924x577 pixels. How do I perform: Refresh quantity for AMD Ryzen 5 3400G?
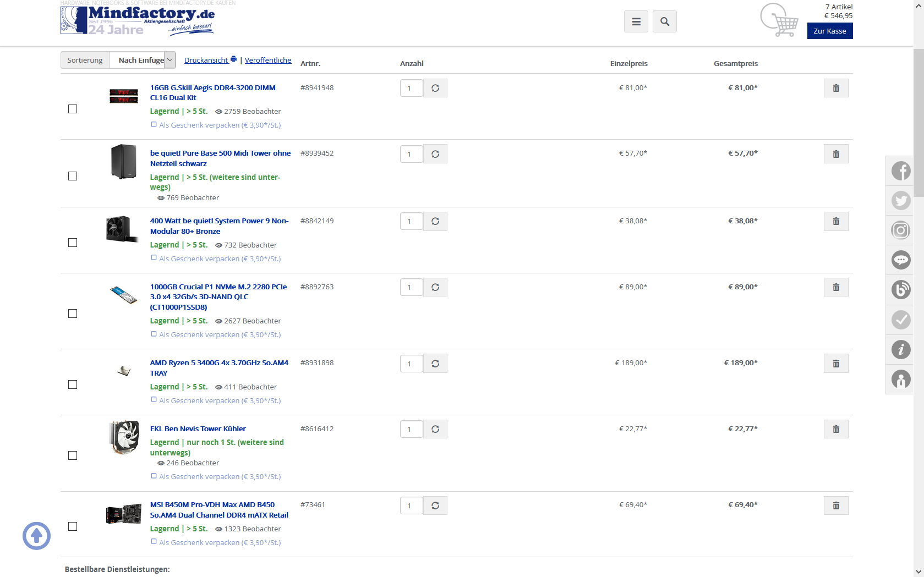[x=435, y=364]
